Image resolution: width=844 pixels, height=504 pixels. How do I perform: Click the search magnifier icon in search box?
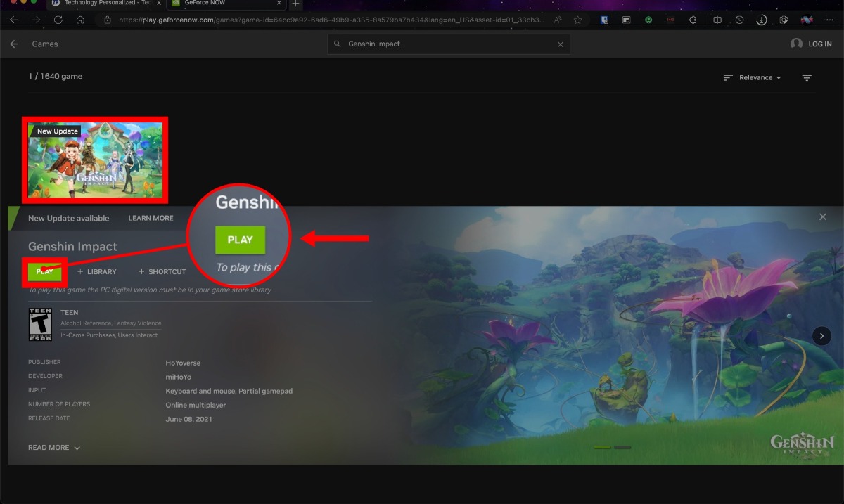pyautogui.click(x=338, y=44)
